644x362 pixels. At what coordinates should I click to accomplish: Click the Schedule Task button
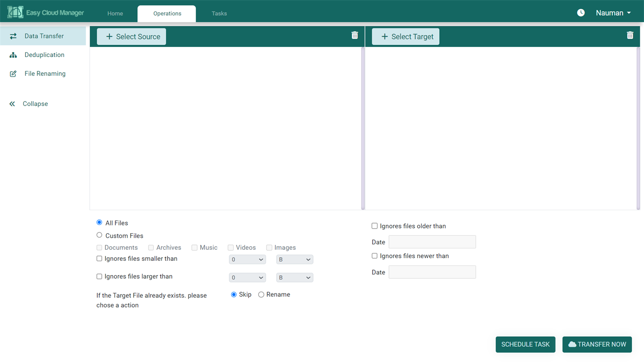(525, 344)
